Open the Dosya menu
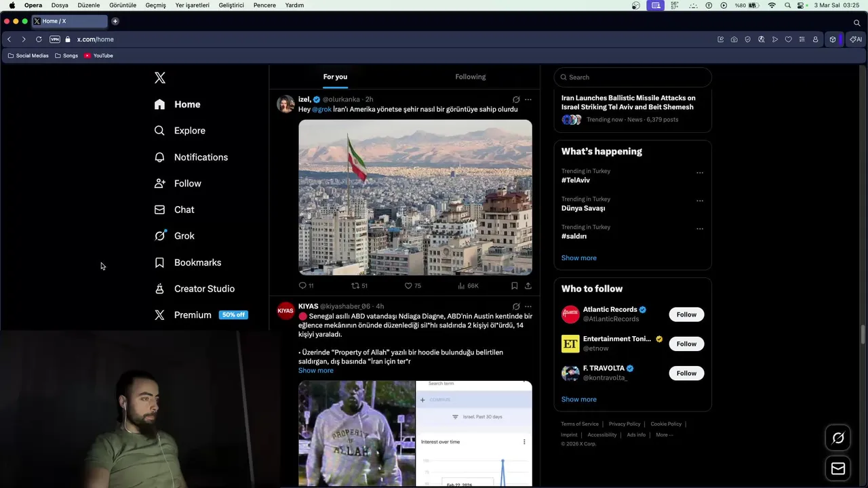 [60, 5]
